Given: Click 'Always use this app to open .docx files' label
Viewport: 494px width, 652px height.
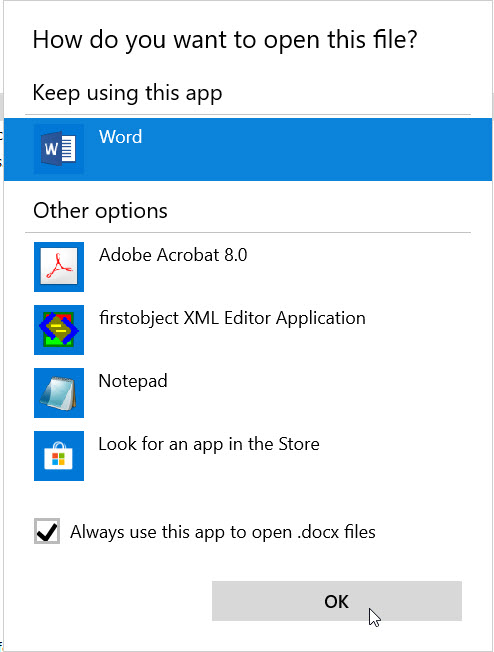Looking at the screenshot, I should 222,532.
